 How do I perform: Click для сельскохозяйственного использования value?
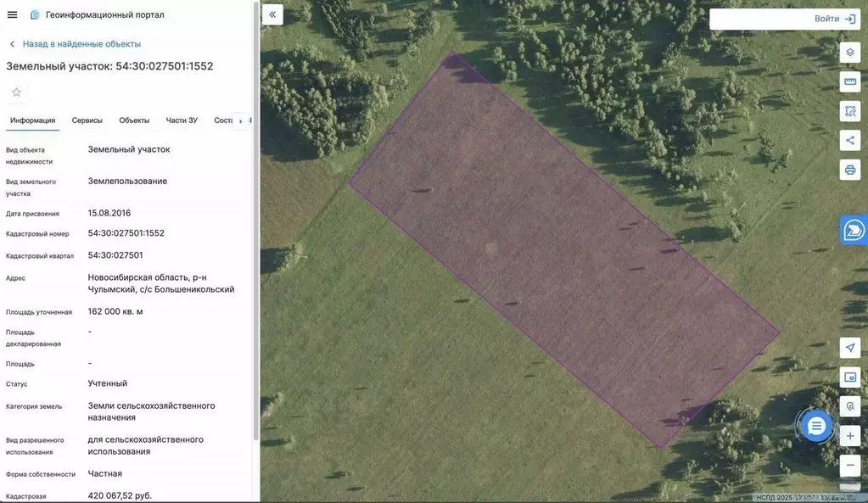tap(146, 445)
